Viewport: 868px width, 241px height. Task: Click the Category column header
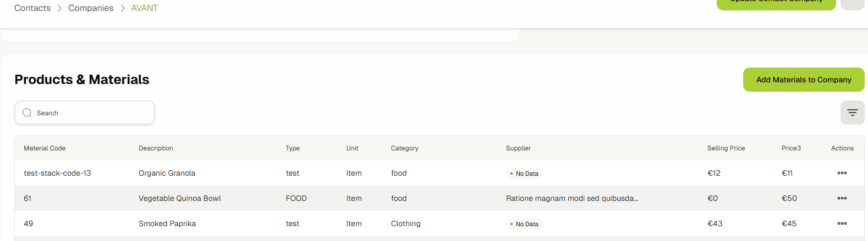coord(404,148)
